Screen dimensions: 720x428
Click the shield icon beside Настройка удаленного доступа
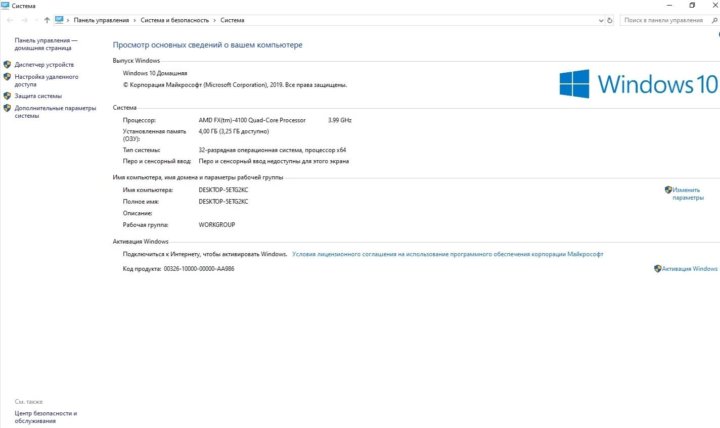pyautogui.click(x=7, y=76)
